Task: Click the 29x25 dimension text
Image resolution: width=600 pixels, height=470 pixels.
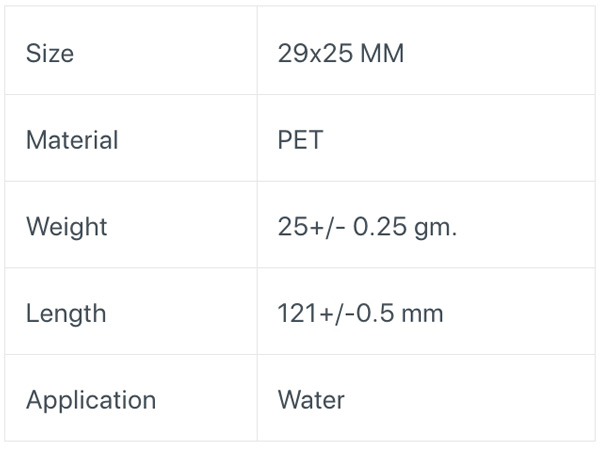Action: point(315,53)
